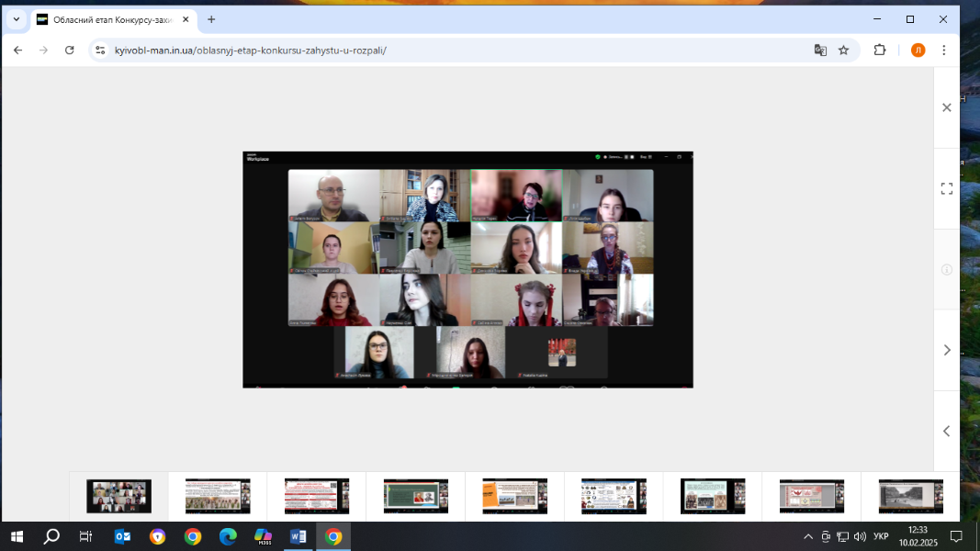The height and width of the screenshot is (551, 980).
Task: Expand the tab search dropdown arrow
Action: (x=16, y=19)
